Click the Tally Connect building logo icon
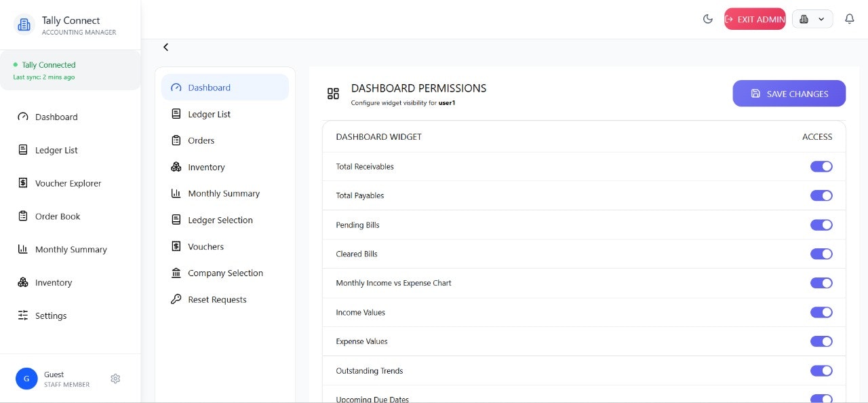The width and height of the screenshot is (868, 403). click(24, 25)
